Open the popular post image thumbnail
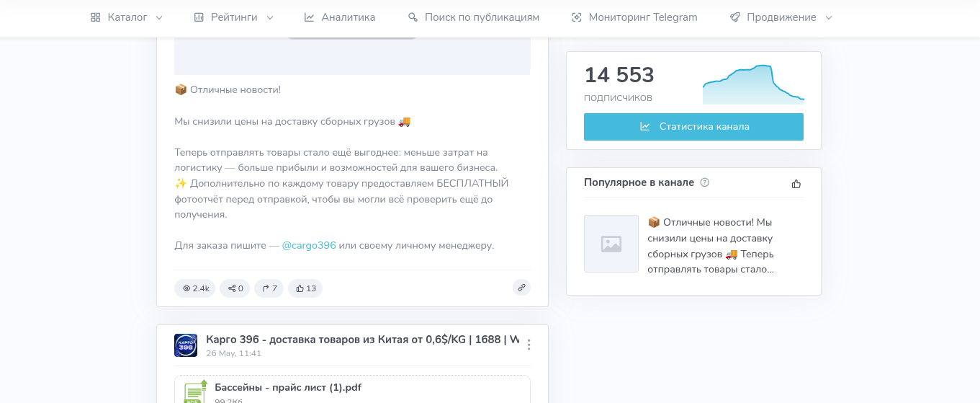Screen dimensions: 980x403 coord(611,244)
